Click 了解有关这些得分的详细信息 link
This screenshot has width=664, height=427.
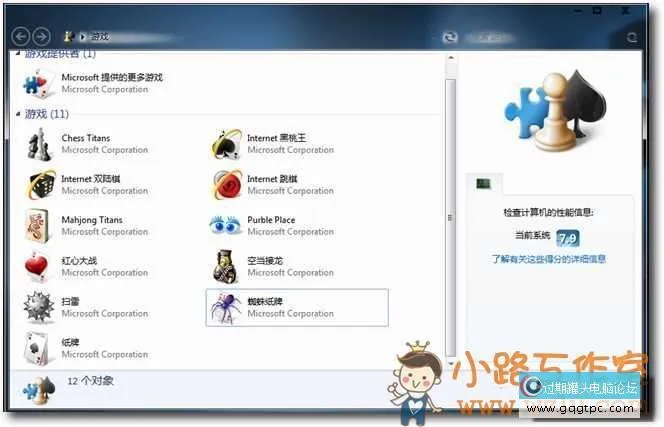coord(548,259)
